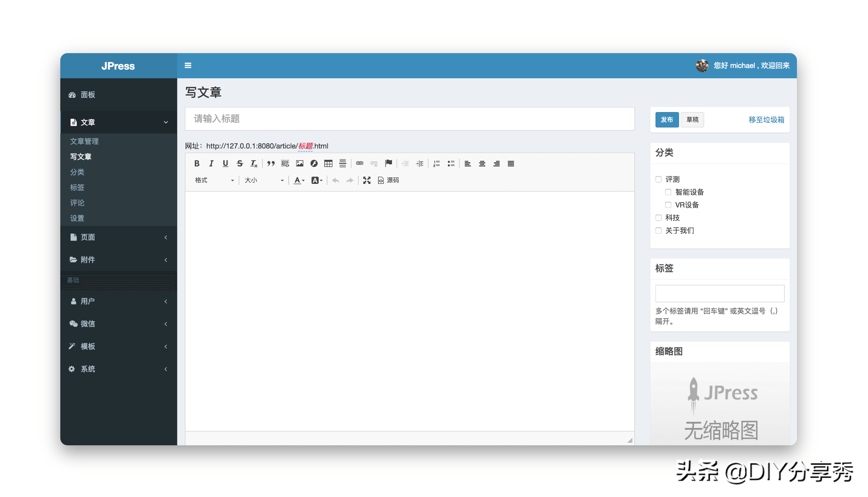Open the 大小 font size dropdown

[x=264, y=180]
